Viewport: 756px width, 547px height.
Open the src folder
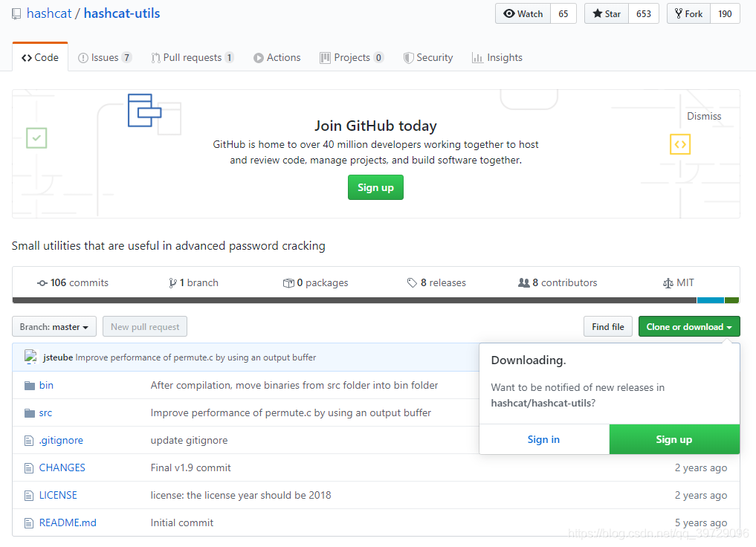45,412
